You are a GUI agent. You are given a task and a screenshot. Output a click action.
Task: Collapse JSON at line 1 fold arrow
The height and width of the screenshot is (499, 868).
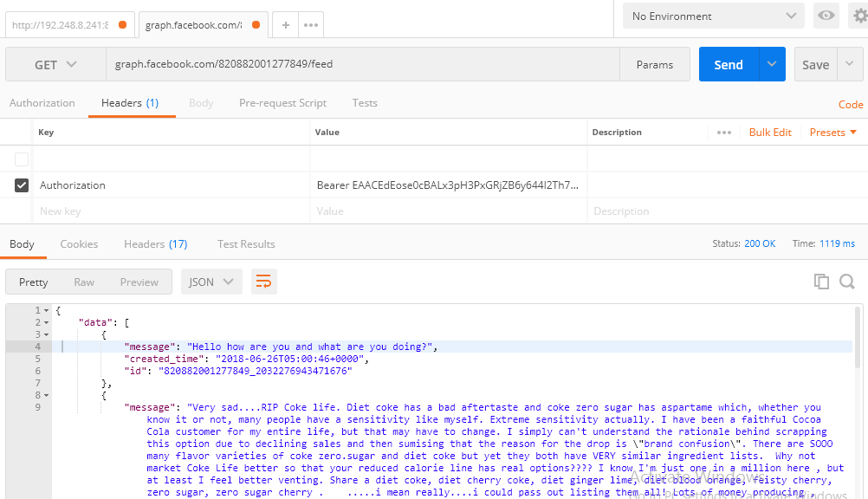(x=46, y=311)
